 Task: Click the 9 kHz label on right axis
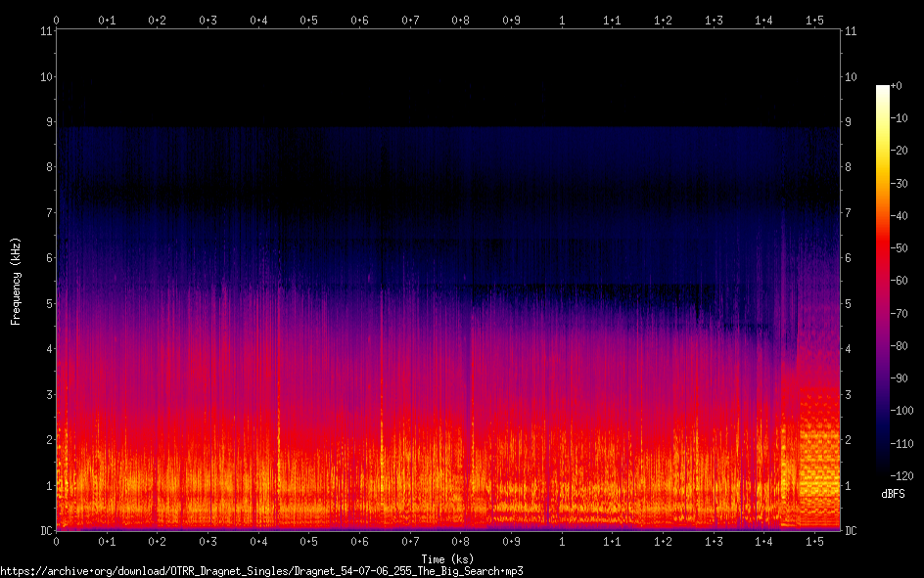click(x=851, y=122)
